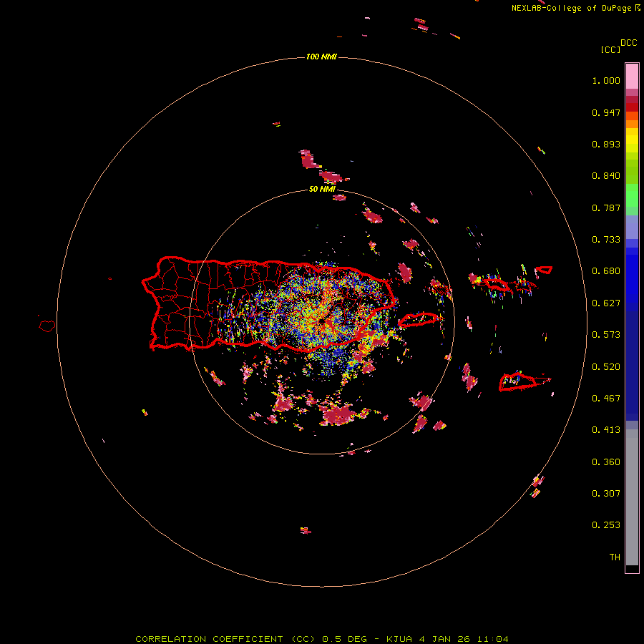Click the orange segment of the color bar
This screenshot has width=644, height=644.
tap(632, 124)
